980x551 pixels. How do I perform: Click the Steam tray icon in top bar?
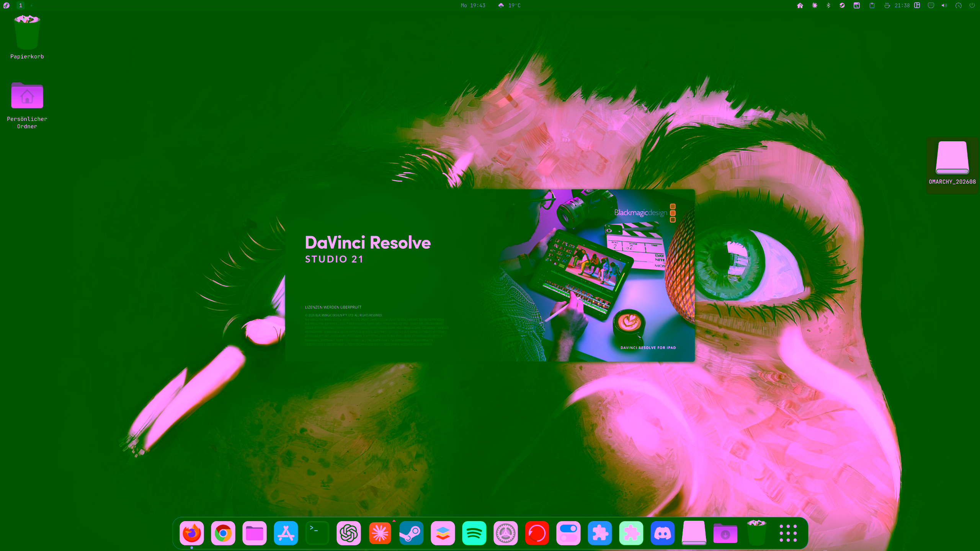pos(842,5)
